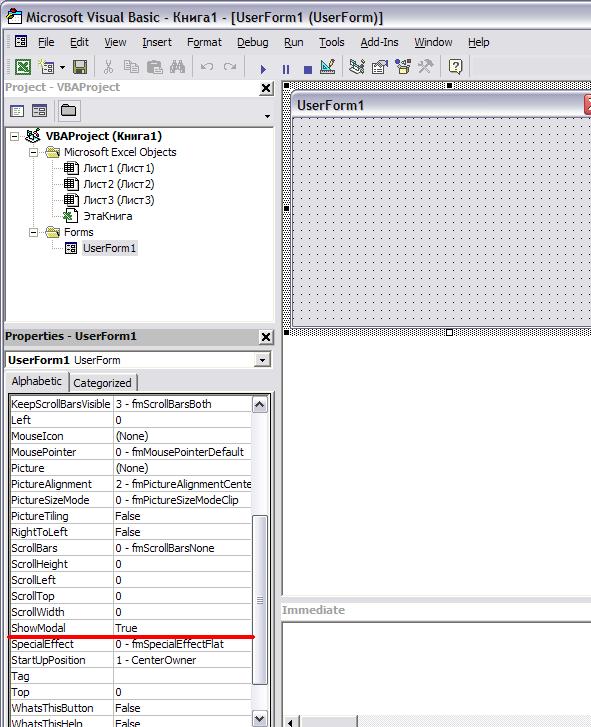
Task: Open the Debug menu
Action: point(253,42)
